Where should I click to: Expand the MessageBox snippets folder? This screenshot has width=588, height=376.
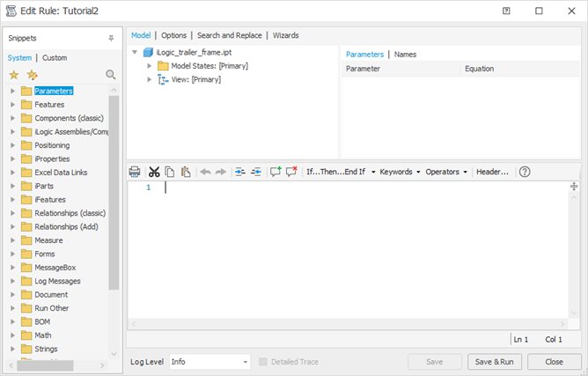pyautogui.click(x=12, y=267)
